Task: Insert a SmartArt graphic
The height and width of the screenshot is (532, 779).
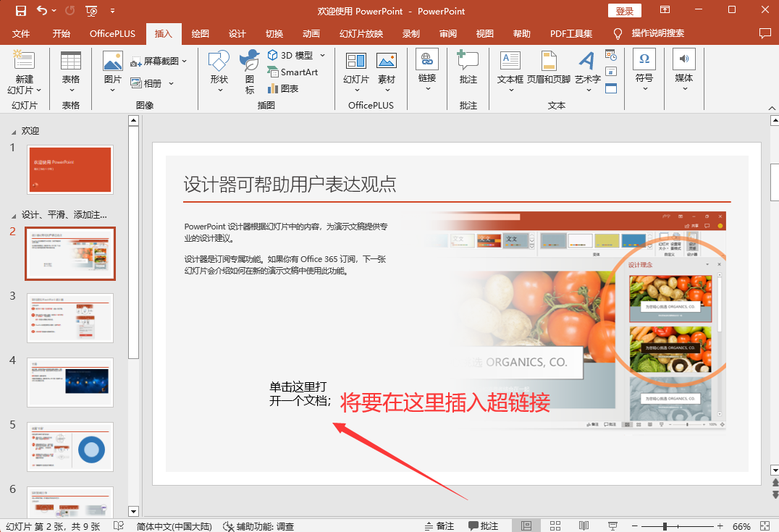Action: (292, 72)
